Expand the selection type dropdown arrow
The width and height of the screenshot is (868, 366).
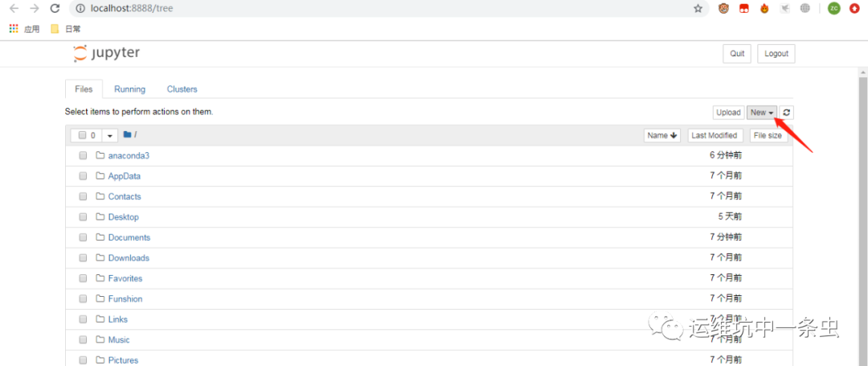click(110, 136)
